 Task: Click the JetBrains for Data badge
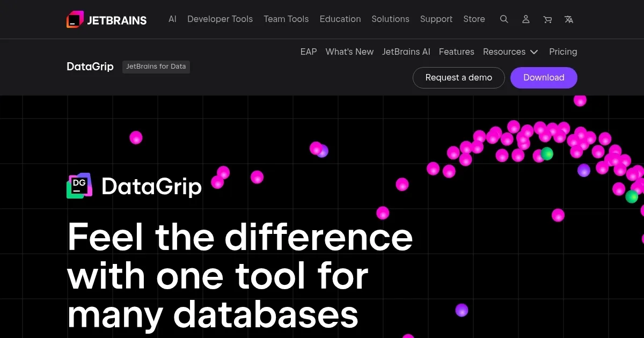point(156,67)
